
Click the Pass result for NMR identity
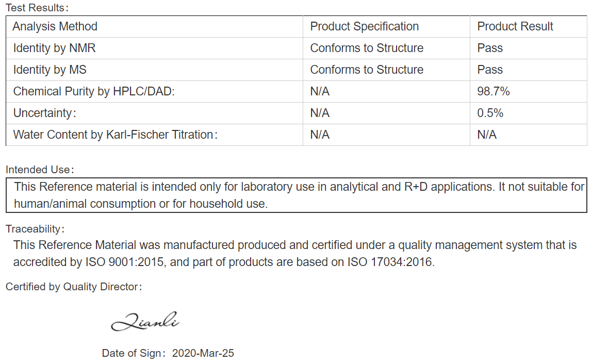click(490, 48)
